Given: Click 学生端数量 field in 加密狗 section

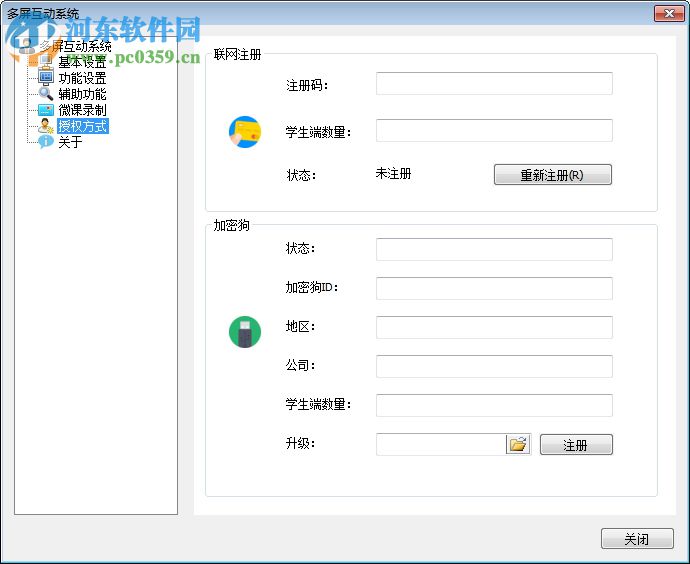Looking at the screenshot, I should point(494,405).
